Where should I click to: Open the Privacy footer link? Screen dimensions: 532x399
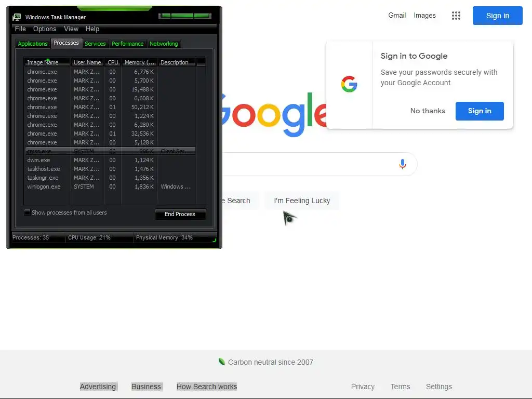pos(363,387)
